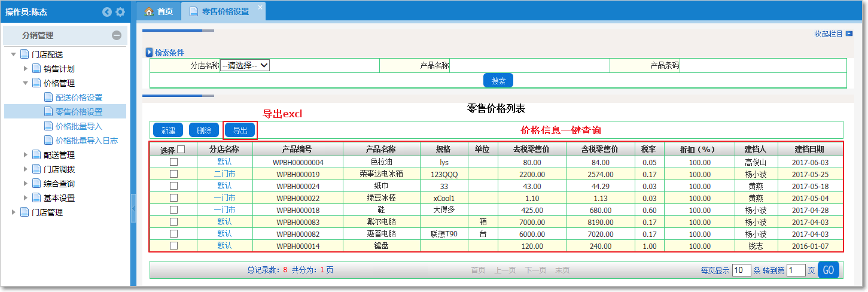Collapse the 分销管理 panel minus icon
Viewport: 868px width, 292px height.
tap(117, 36)
